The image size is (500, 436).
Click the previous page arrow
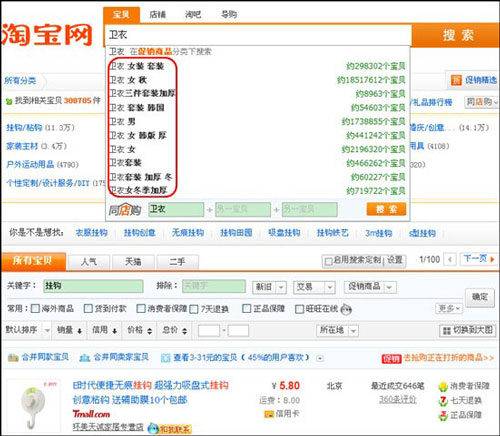[x=450, y=259]
